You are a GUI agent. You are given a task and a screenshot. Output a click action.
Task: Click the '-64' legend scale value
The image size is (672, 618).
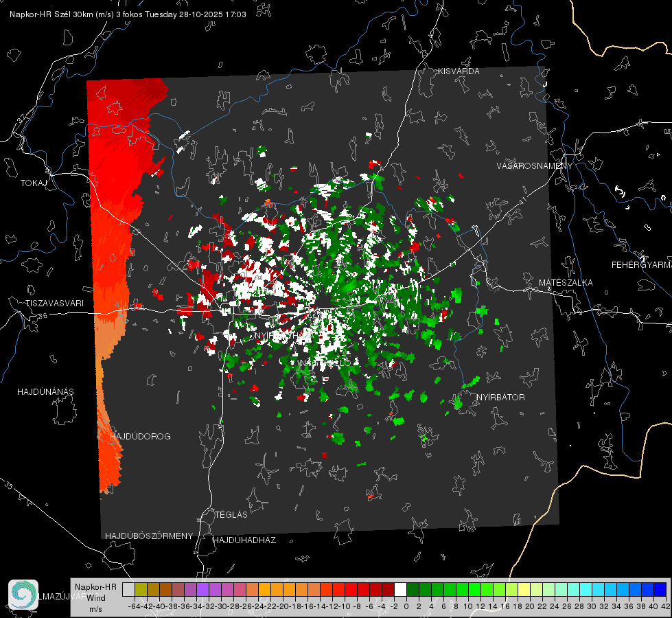tap(134, 606)
